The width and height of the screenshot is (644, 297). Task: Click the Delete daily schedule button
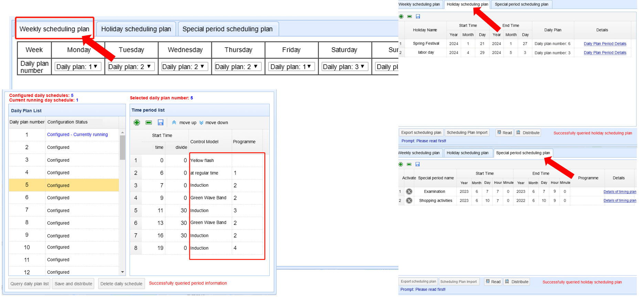(121, 284)
